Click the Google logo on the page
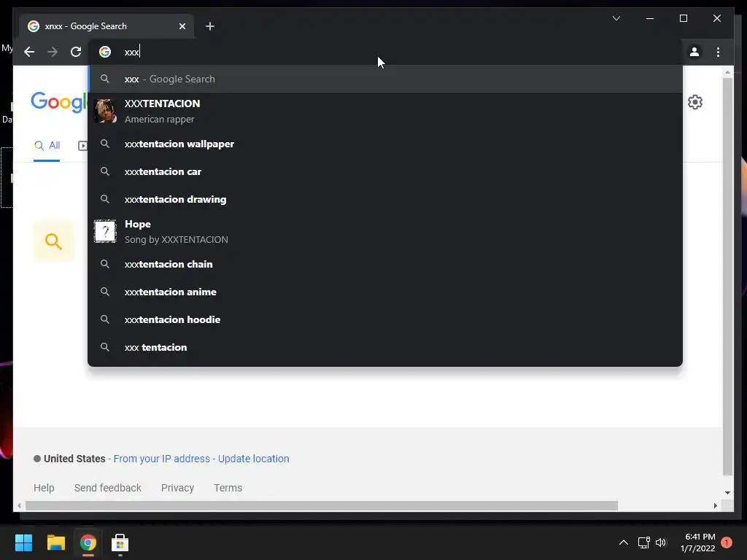The image size is (747, 560). 59,102
